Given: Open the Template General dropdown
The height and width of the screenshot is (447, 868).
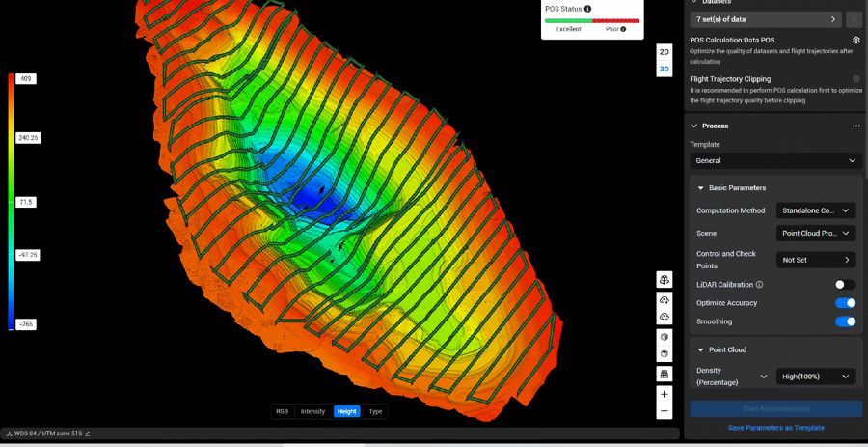Looking at the screenshot, I should [x=775, y=161].
